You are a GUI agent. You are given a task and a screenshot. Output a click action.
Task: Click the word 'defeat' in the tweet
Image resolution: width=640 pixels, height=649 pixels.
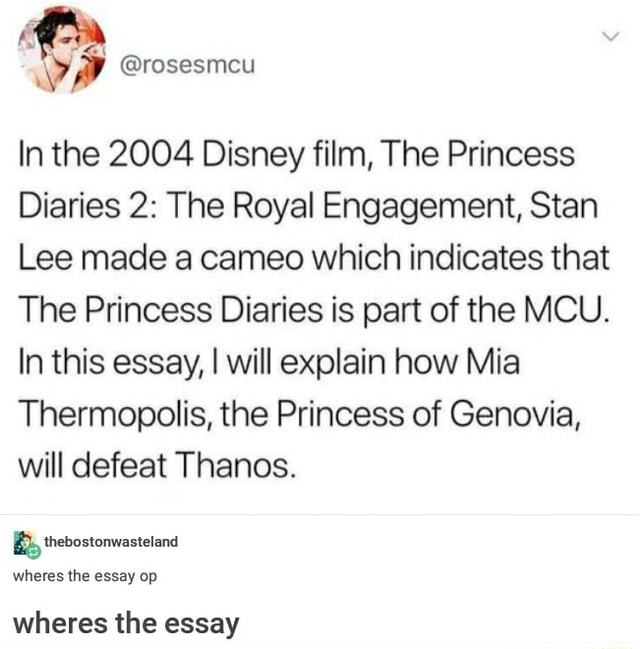click(124, 466)
